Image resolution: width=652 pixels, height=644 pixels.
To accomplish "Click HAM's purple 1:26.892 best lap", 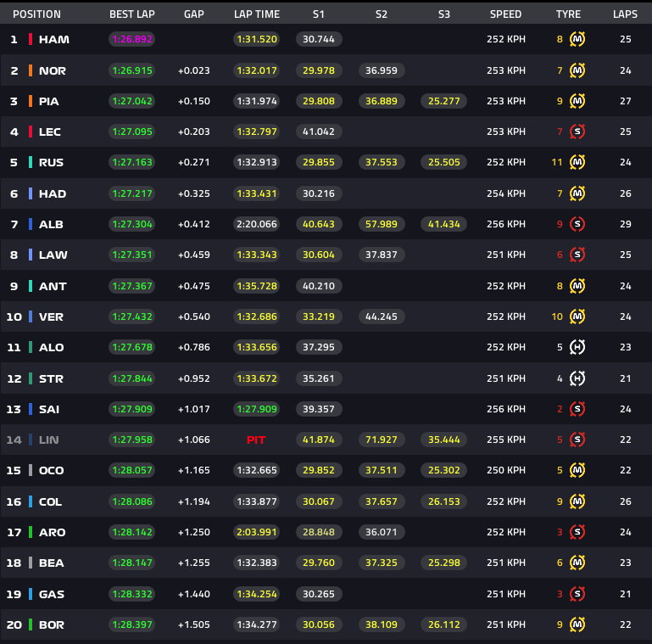I will point(131,39).
